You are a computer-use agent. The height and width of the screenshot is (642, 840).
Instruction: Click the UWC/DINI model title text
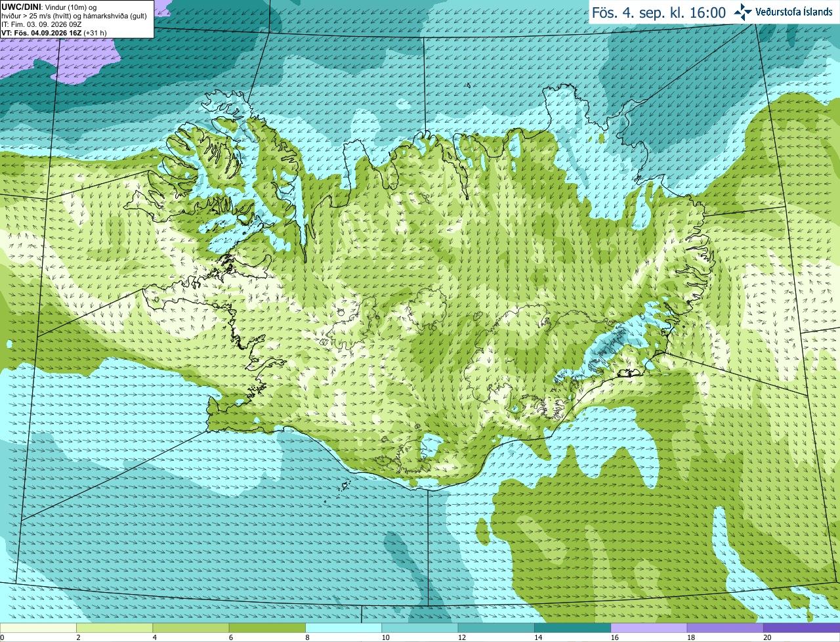click(21, 7)
